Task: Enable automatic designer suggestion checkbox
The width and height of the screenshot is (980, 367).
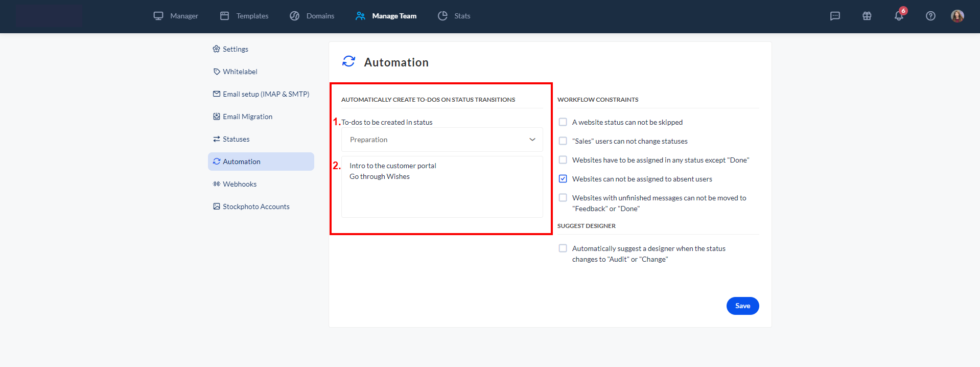Action: 563,248
